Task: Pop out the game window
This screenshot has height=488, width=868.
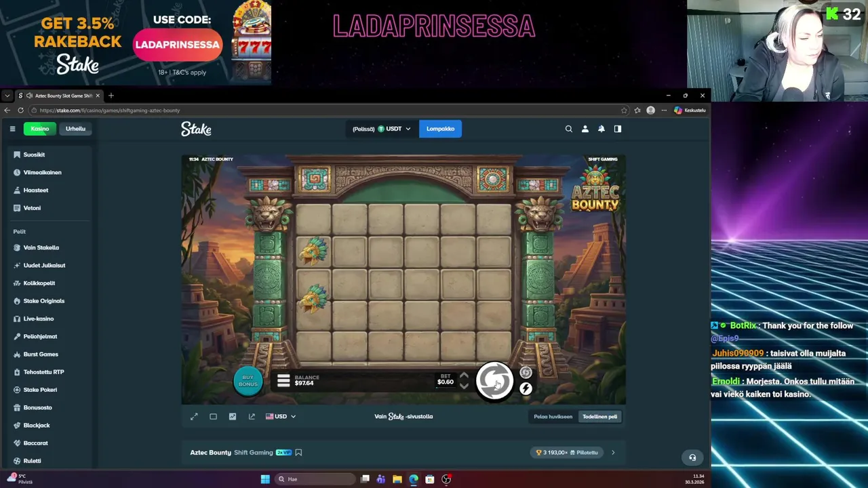Action: tap(252, 416)
